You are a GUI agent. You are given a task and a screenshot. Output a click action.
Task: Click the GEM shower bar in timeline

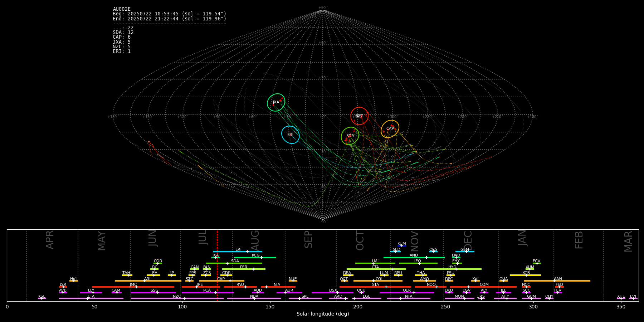[x=465, y=252]
